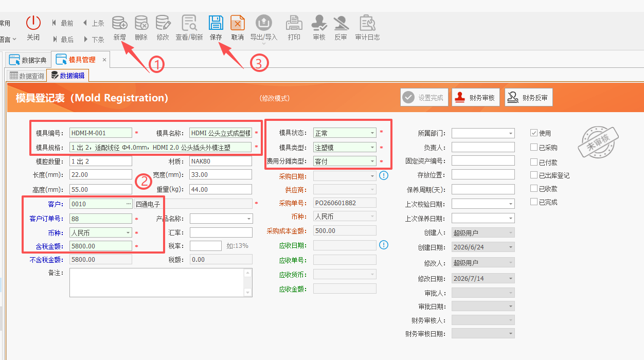The height and width of the screenshot is (360, 644).
Task: Open the 上次校验日期 date dropdown
Action: point(510,204)
